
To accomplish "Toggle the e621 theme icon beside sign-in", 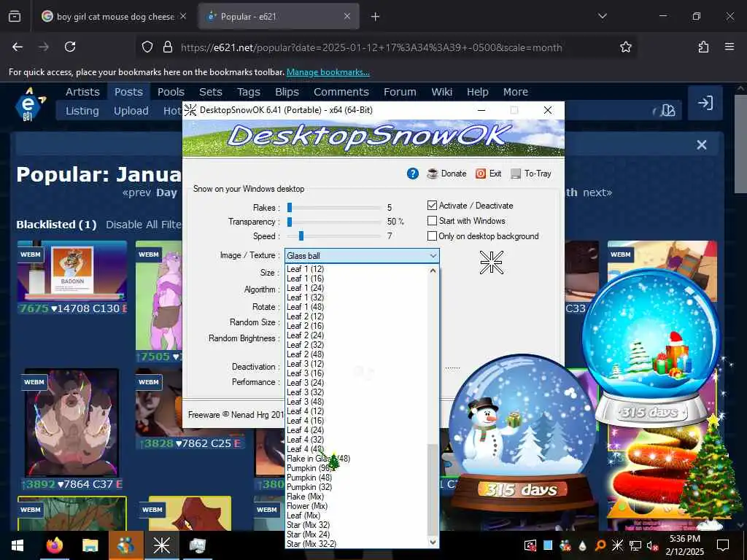I will coord(668,111).
